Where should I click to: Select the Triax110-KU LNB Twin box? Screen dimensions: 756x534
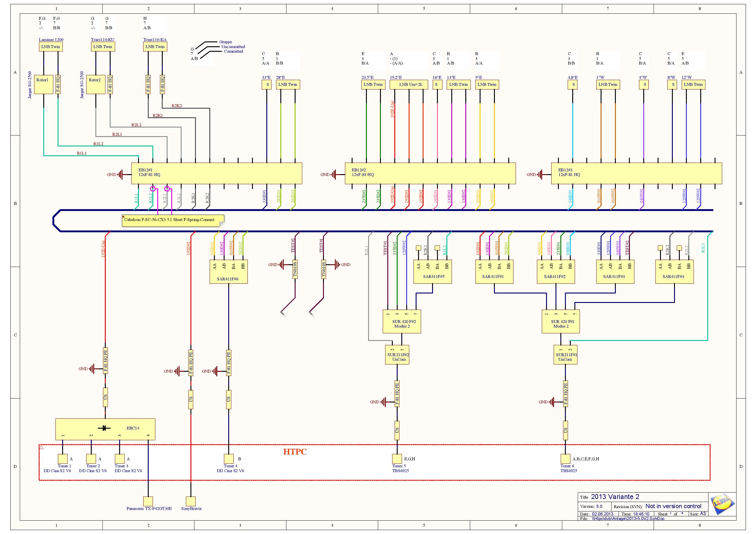click(103, 47)
